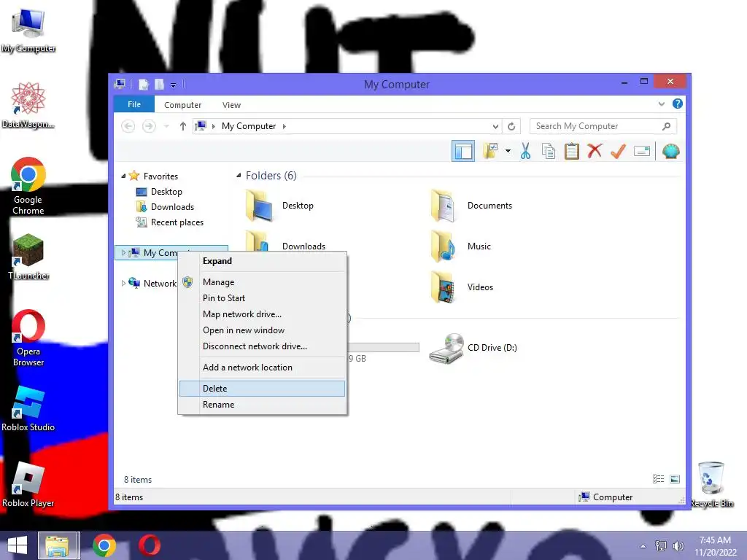Image resolution: width=747 pixels, height=560 pixels.
Task: Switch to large icons view in status bar
Action: (x=675, y=479)
